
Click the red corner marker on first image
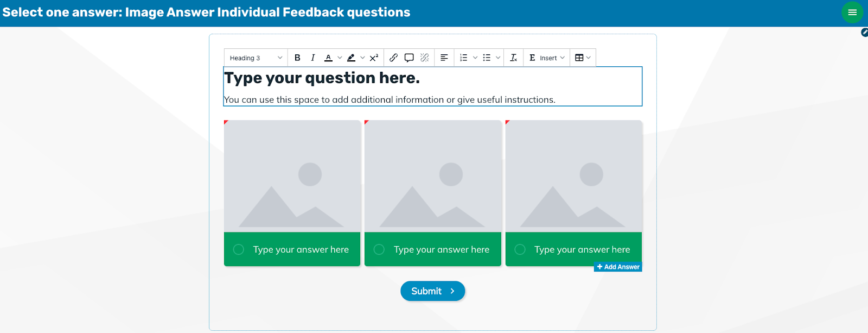pos(226,122)
